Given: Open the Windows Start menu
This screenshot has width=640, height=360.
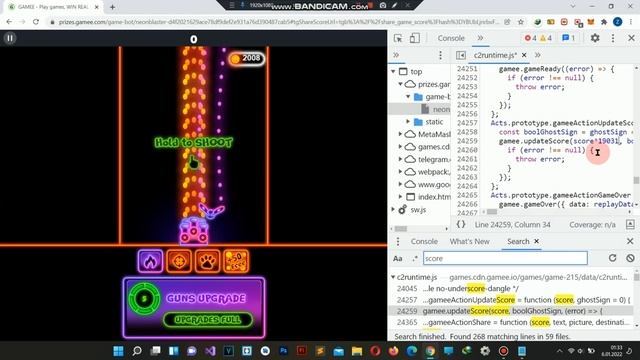Looking at the screenshot, I should point(118,351).
